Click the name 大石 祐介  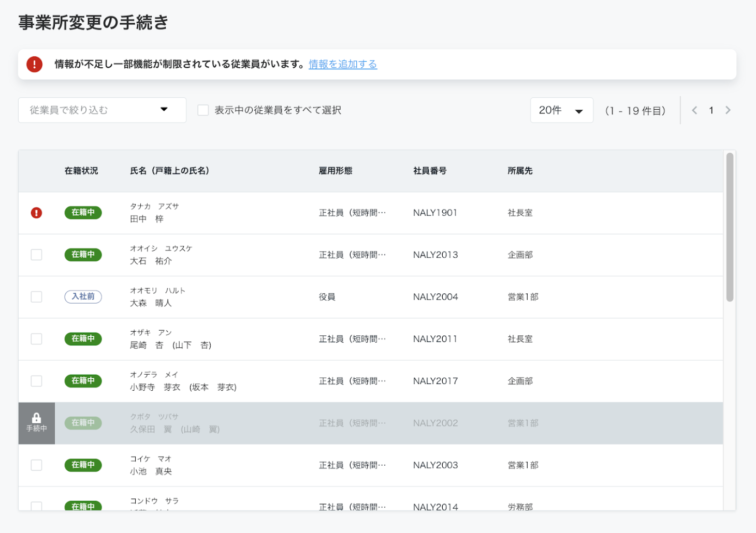151,261
